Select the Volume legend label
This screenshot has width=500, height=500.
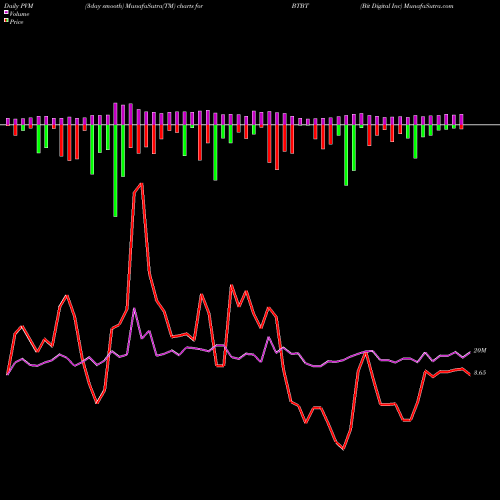pos(19,14)
